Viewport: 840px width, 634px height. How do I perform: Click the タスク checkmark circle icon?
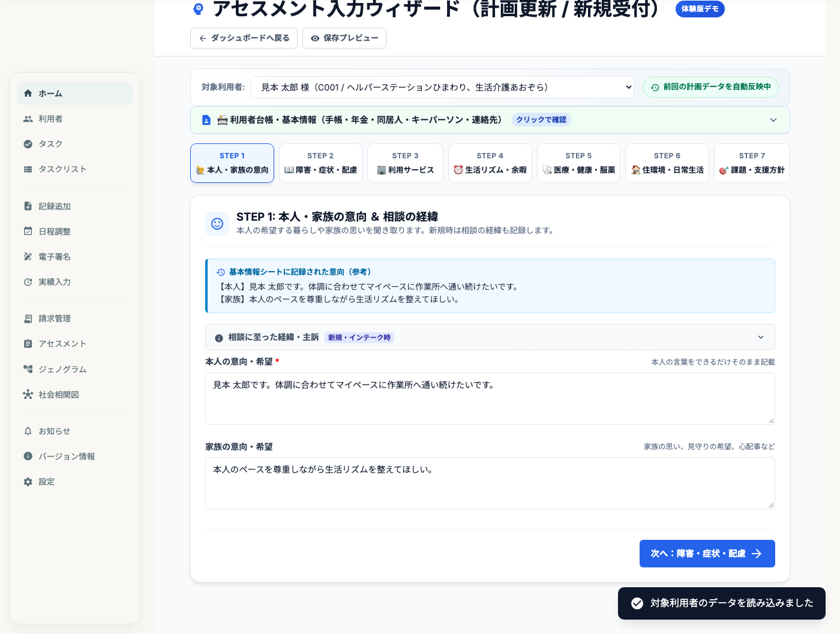pyautogui.click(x=28, y=144)
